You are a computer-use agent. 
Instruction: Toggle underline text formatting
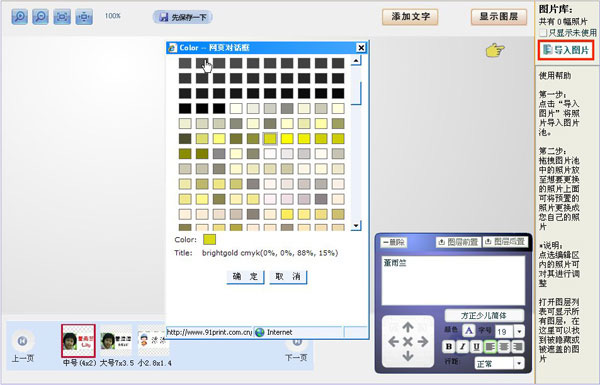tap(476, 347)
